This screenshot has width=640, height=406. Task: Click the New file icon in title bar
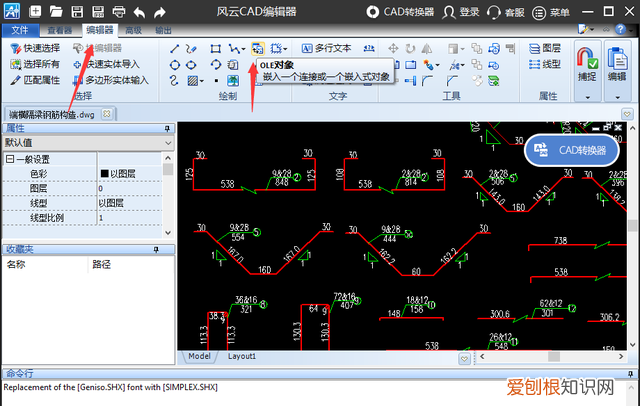click(35, 11)
